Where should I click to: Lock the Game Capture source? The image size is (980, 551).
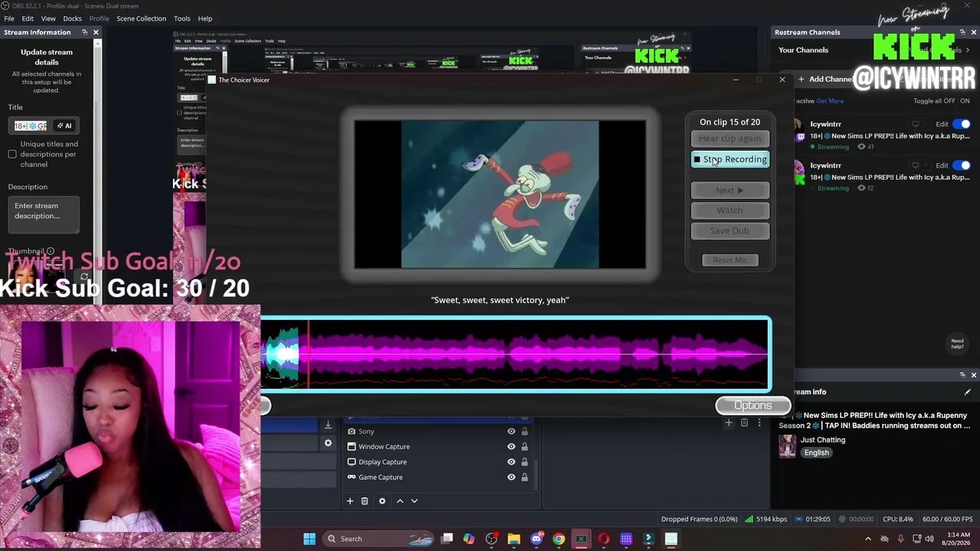pyautogui.click(x=524, y=478)
